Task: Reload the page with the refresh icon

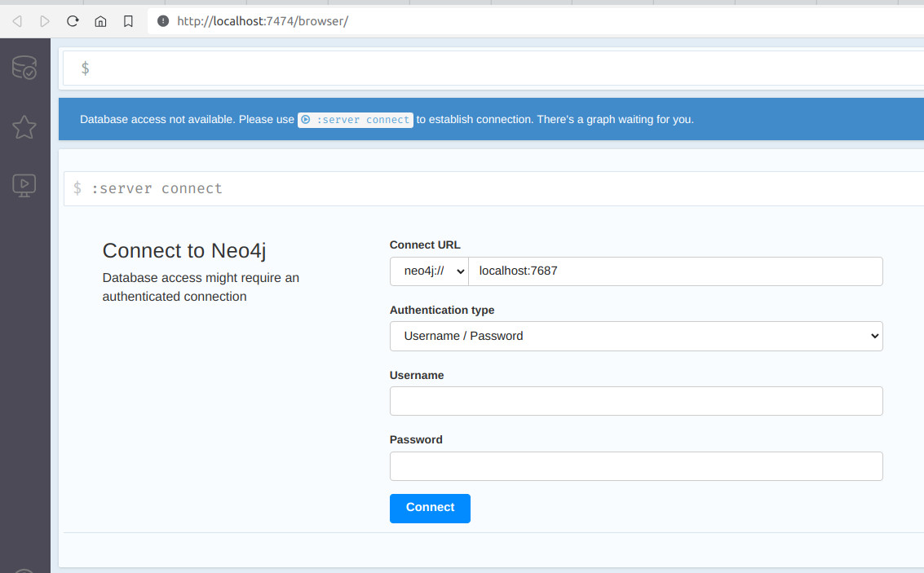Action: coord(73,21)
